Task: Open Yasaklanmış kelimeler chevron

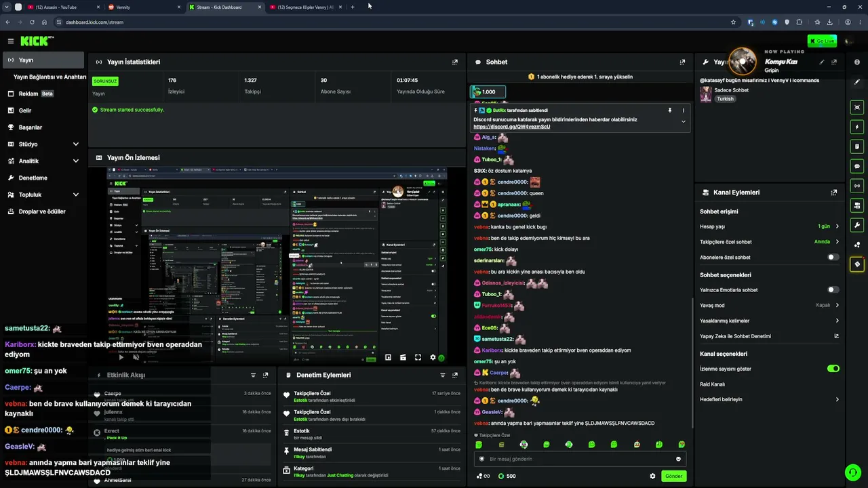Action: click(837, 321)
